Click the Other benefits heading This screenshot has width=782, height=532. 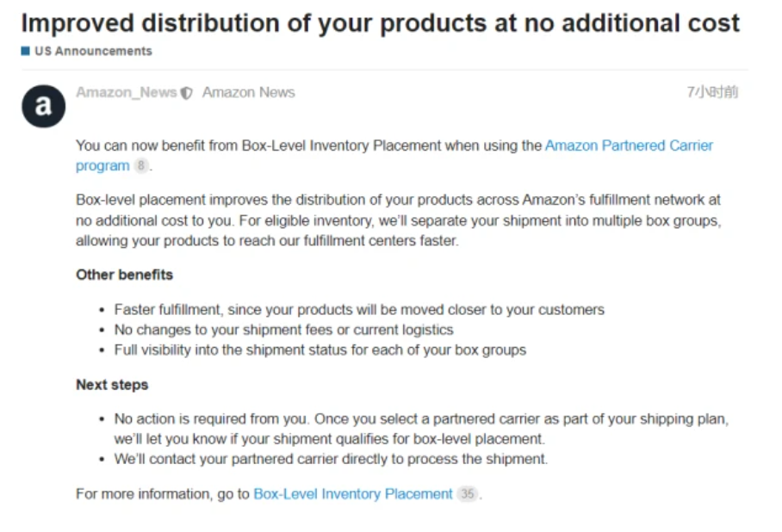pyautogui.click(x=124, y=275)
